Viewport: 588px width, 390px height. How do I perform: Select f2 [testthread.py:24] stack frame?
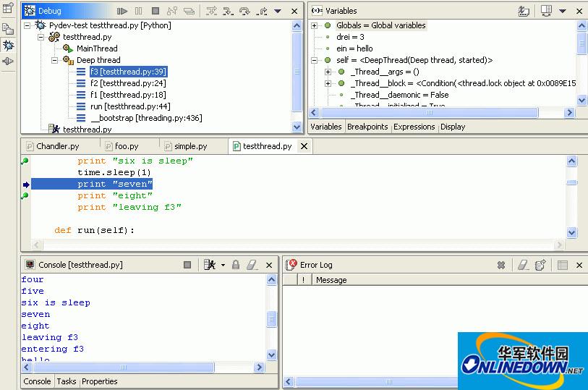pos(128,83)
